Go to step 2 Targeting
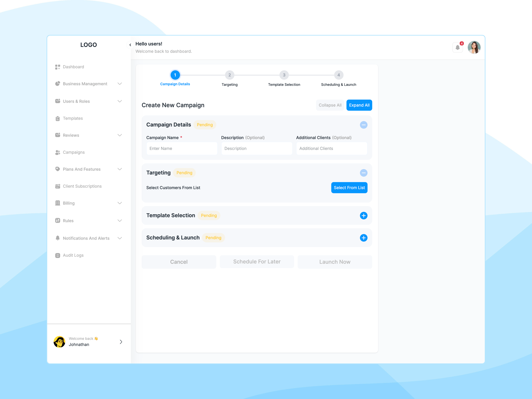532x399 pixels. (229, 75)
